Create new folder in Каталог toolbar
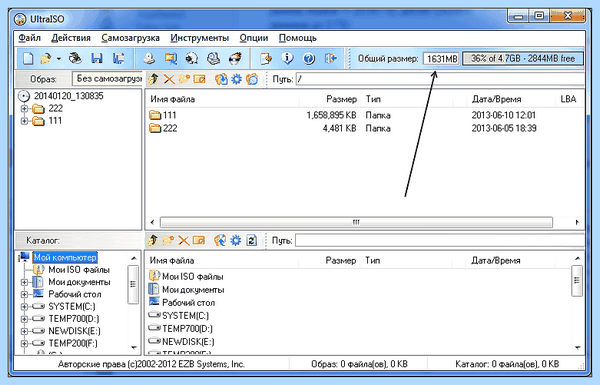The image size is (600, 385). (x=168, y=240)
